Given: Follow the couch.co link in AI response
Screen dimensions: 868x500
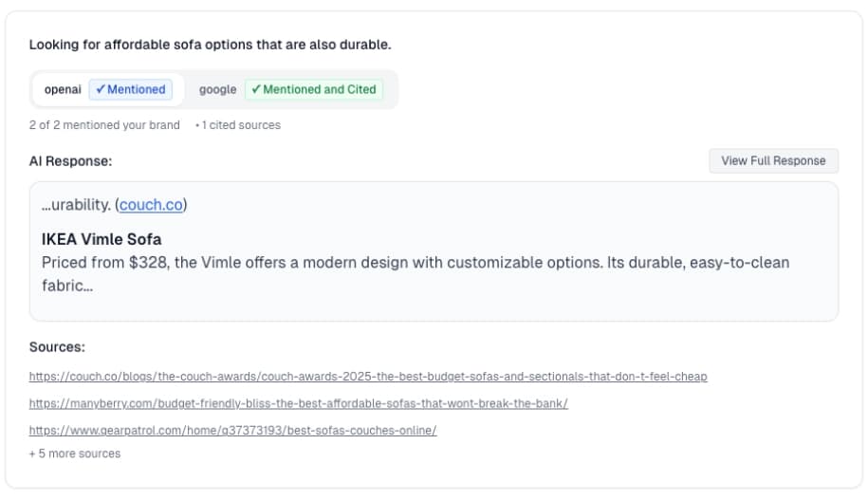Looking at the screenshot, I should click(151, 205).
